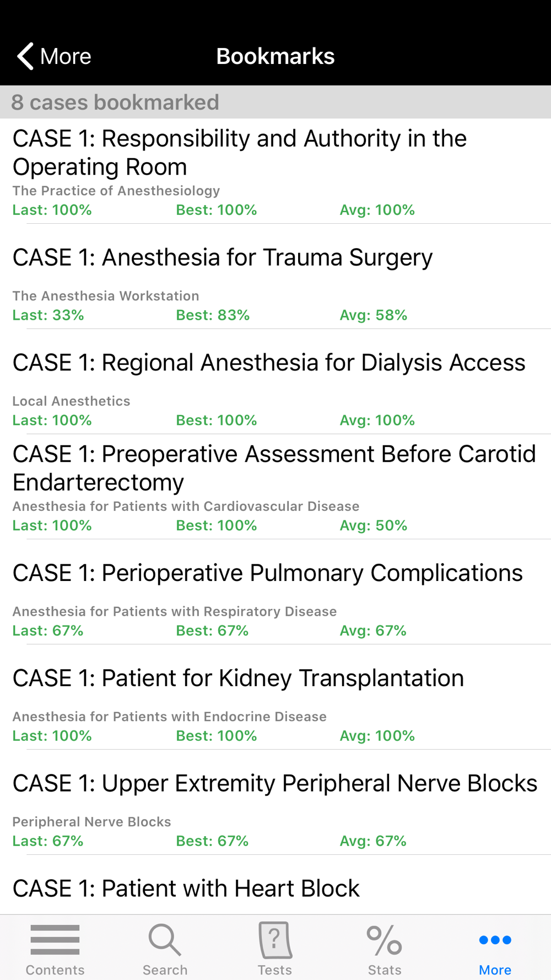Tap the back chevron icon
This screenshot has height=980, width=551.
25,56
